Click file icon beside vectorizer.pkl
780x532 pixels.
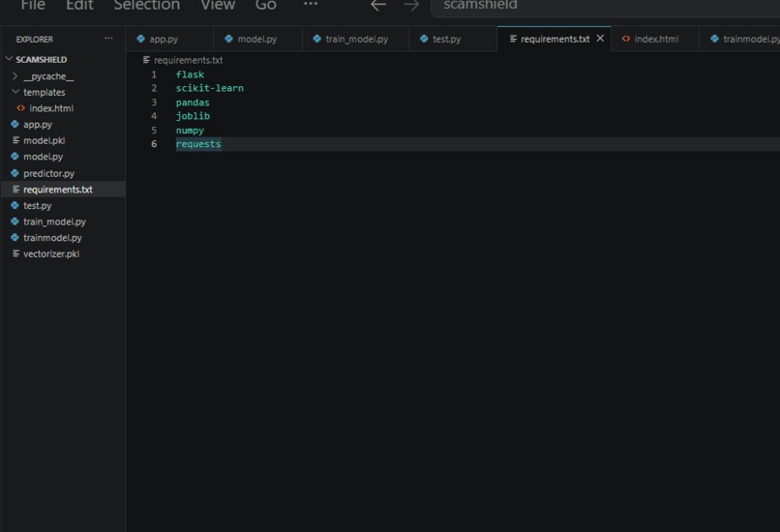pyautogui.click(x=15, y=253)
